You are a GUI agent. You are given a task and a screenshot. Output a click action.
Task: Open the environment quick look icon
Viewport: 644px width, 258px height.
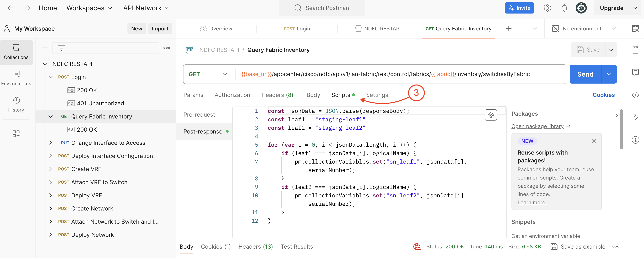[x=635, y=29]
